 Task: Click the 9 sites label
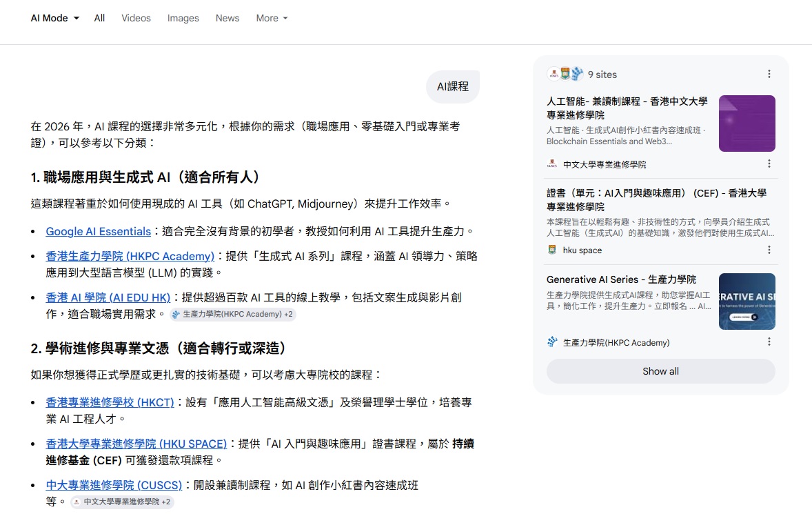pos(602,74)
